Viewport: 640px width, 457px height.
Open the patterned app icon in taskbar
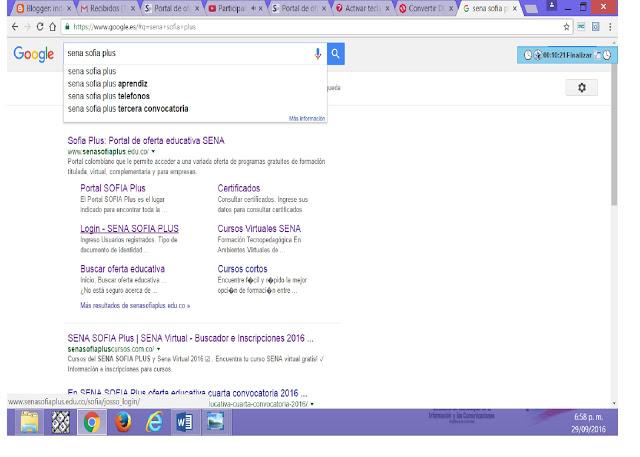(x=60, y=422)
